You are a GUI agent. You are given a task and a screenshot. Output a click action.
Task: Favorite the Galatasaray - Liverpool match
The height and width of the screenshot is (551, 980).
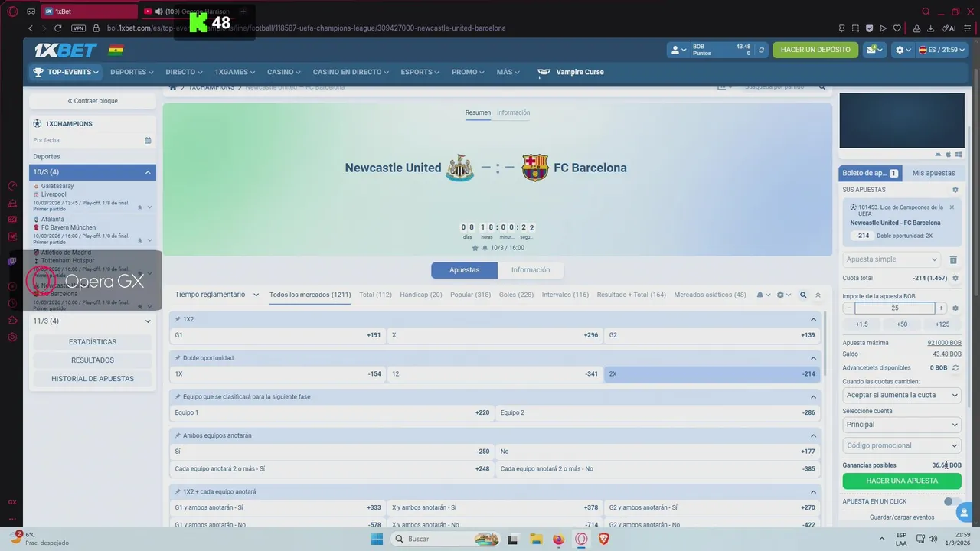click(x=140, y=207)
